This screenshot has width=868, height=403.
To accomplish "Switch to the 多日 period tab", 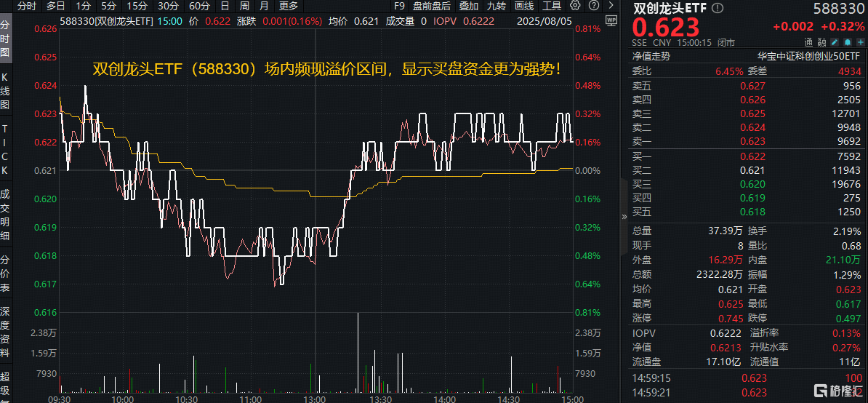I will (55, 6).
